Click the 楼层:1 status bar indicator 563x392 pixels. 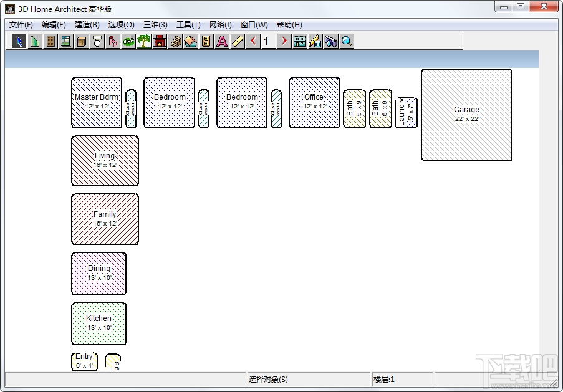pos(384,380)
